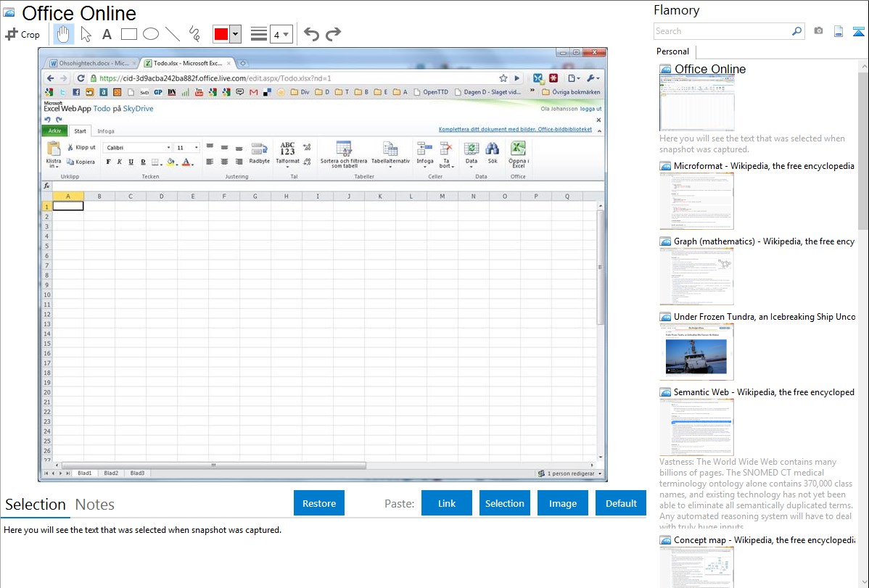Click the Paste Link button
This screenshot has height=588, width=869.
point(447,503)
